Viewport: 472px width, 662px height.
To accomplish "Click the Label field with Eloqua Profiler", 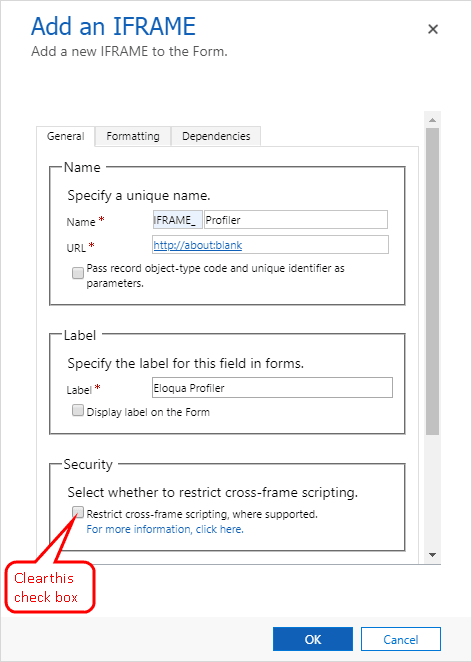I will 272,388.
